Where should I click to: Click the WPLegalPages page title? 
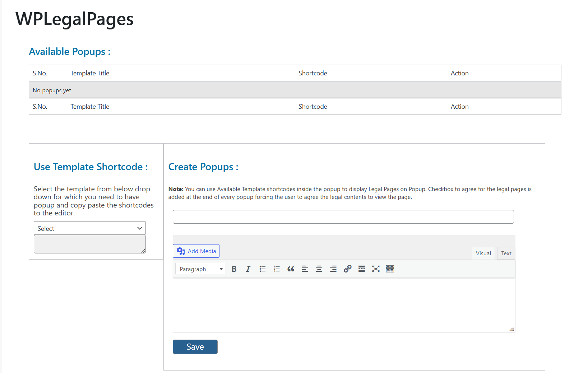coord(74,19)
